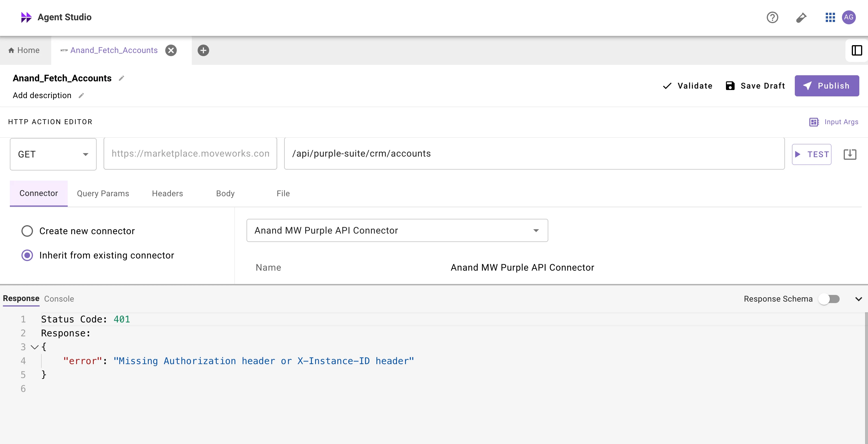Viewport: 868px width, 444px height.
Task: Switch to the Query Params tab
Action: pyautogui.click(x=103, y=194)
